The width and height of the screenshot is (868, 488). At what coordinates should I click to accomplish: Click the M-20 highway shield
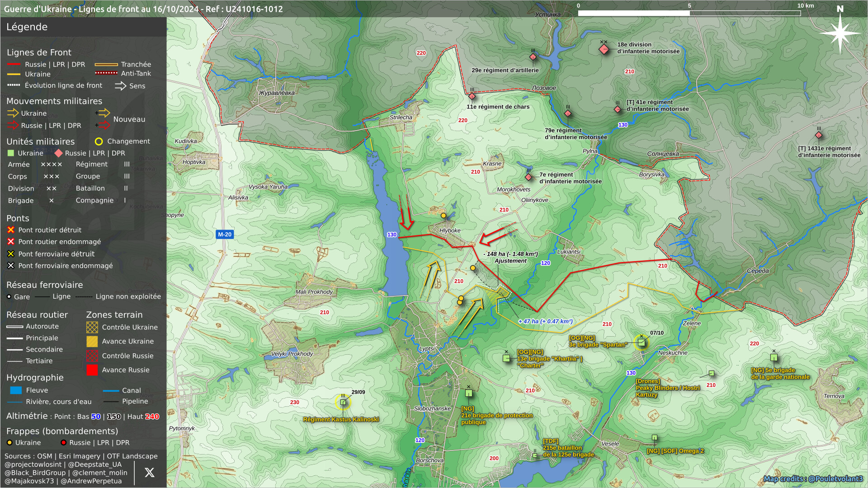(225, 235)
